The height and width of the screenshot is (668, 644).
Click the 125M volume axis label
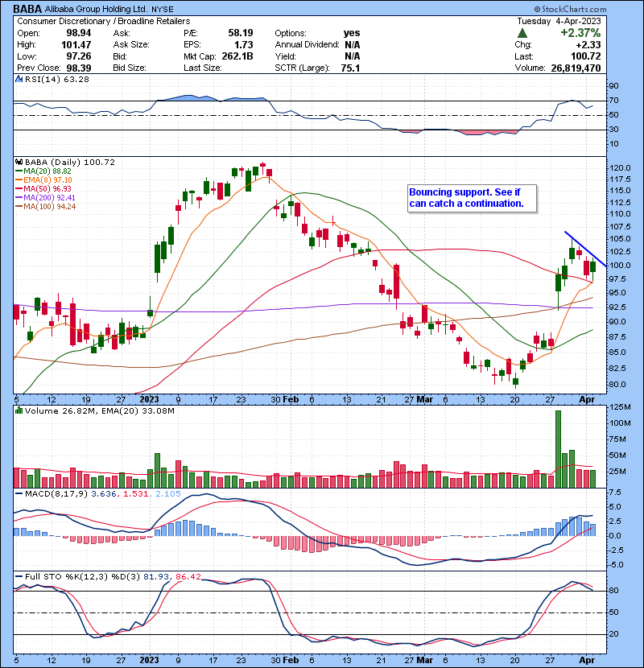coord(621,407)
